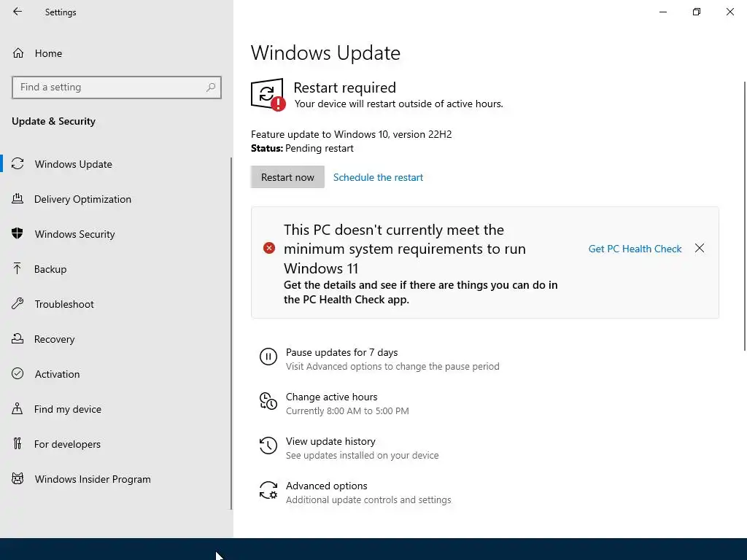Focus the Find a setting search box

[x=116, y=87]
